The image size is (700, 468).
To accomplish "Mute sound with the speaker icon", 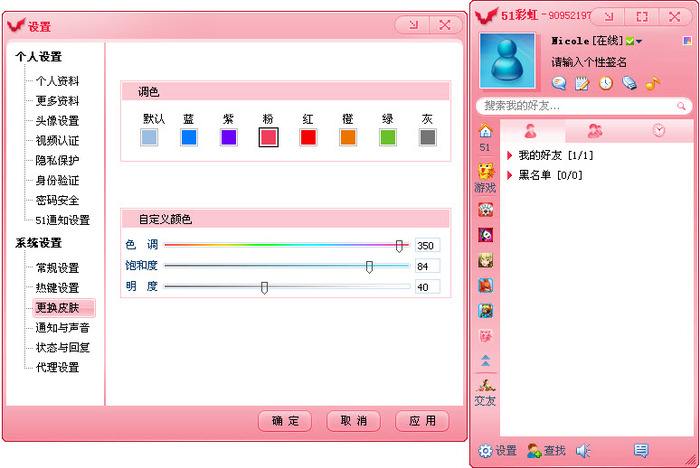I will (x=583, y=451).
